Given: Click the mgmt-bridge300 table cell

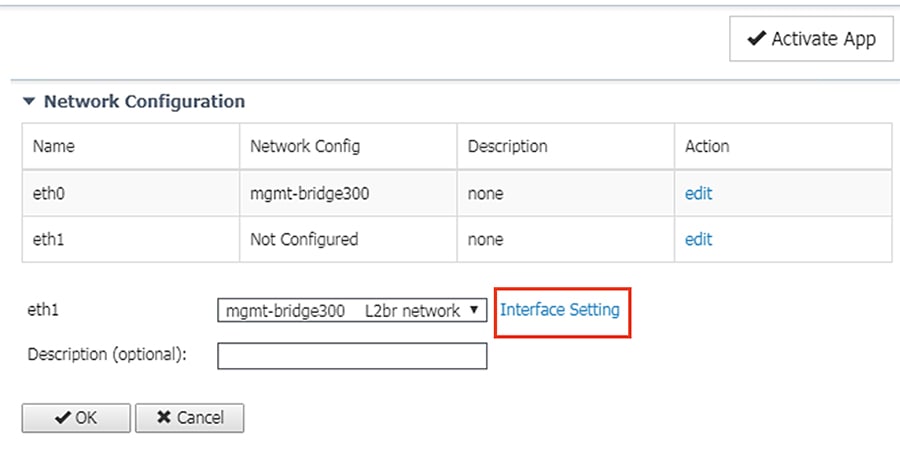Looking at the screenshot, I should tap(348, 194).
